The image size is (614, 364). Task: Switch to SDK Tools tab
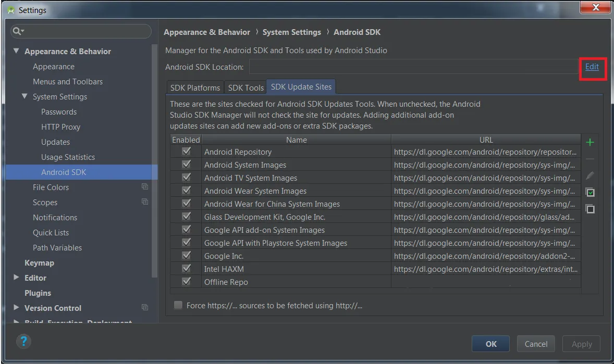[x=245, y=87]
